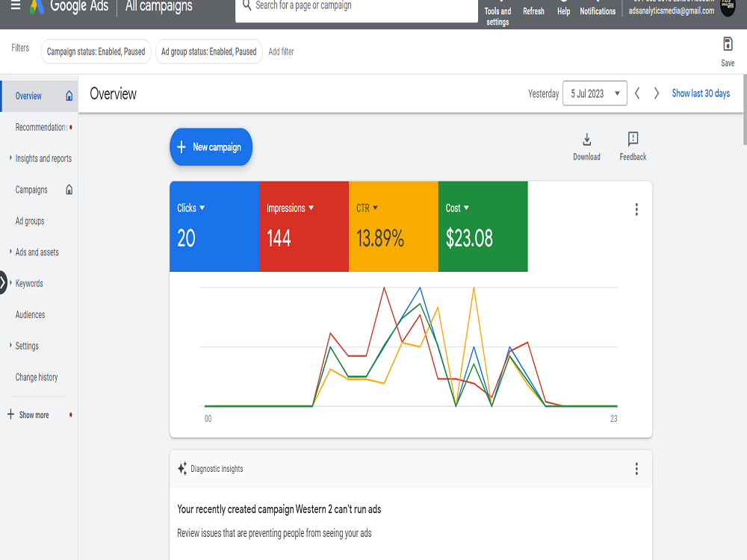This screenshot has height=560, width=747.
Task: Click the Western 2 can't run ads headline
Action: coord(279,509)
